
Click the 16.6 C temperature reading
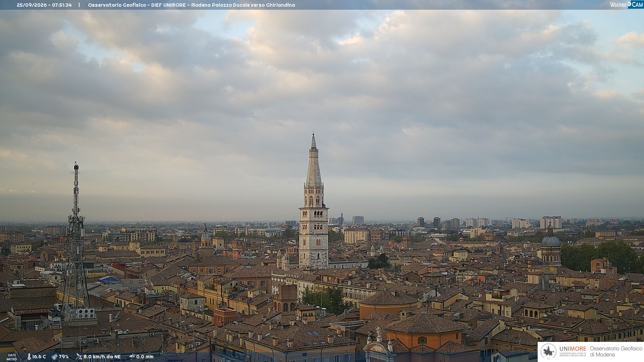[x=39, y=357]
